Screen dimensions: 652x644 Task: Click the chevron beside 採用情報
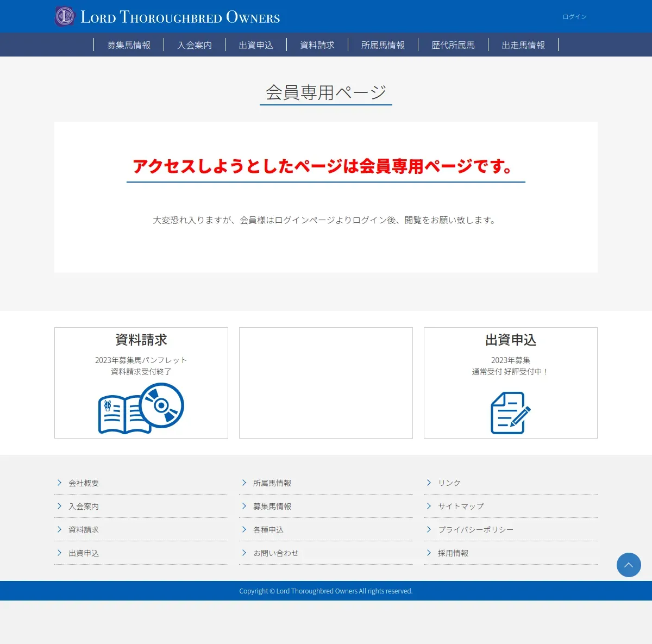(429, 553)
